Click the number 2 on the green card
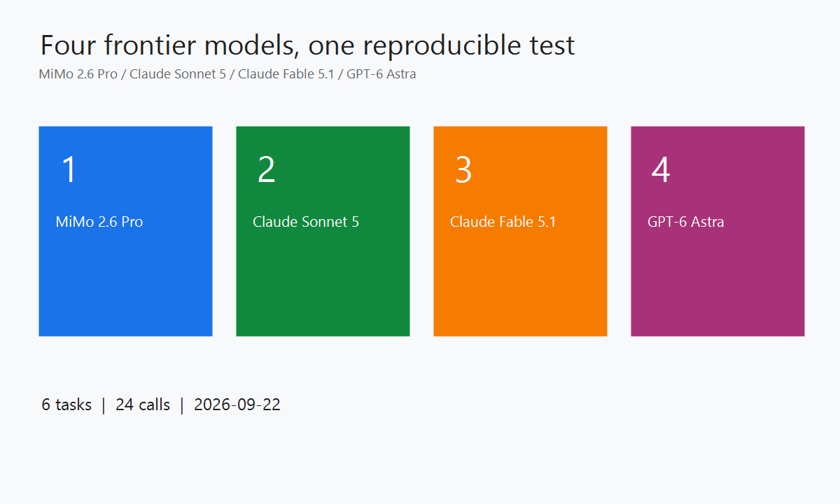This screenshot has width=840, height=504. (x=266, y=169)
